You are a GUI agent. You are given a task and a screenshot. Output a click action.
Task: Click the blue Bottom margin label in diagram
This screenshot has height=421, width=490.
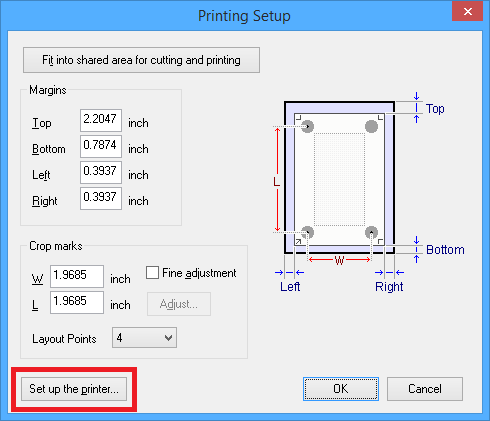coord(445,250)
